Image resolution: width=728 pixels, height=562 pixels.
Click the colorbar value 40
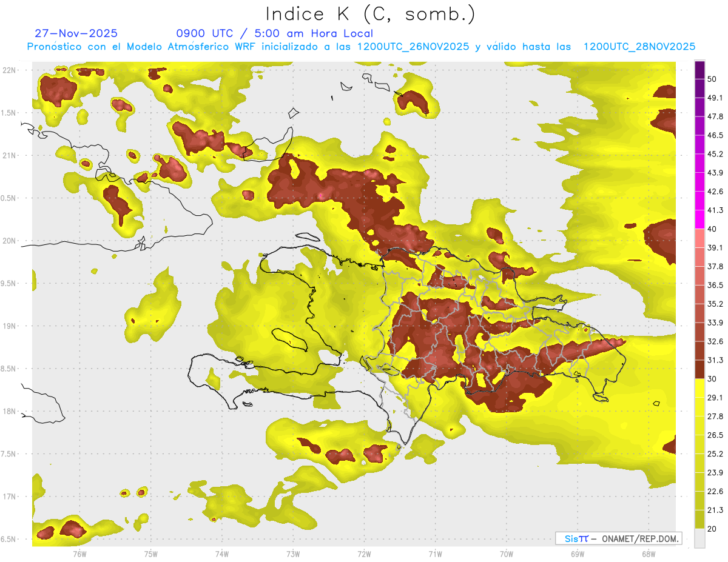tap(712, 229)
